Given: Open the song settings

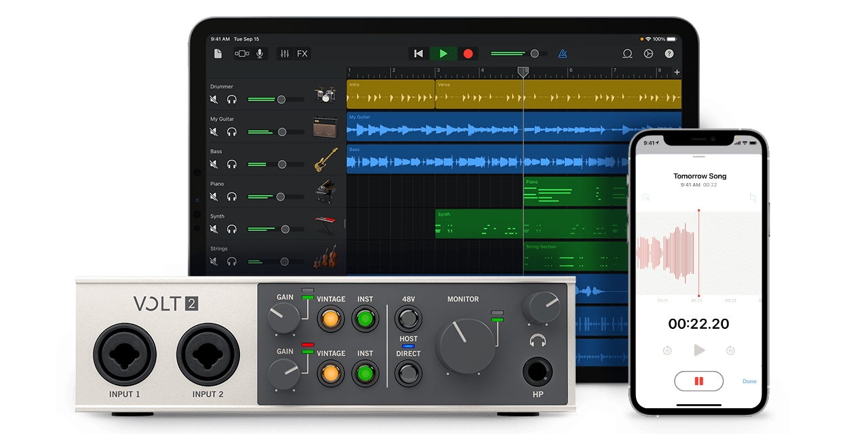Looking at the screenshot, I should click(x=648, y=54).
